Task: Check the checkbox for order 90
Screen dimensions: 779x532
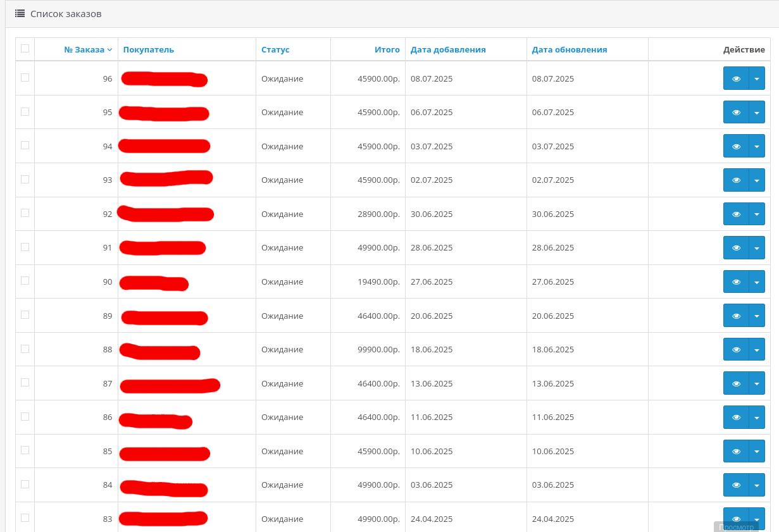Action: click(x=25, y=280)
